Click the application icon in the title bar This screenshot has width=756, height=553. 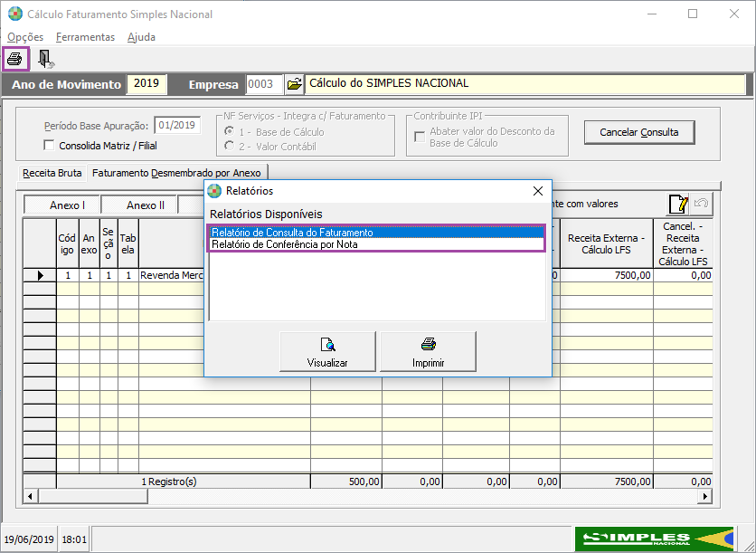[15, 14]
